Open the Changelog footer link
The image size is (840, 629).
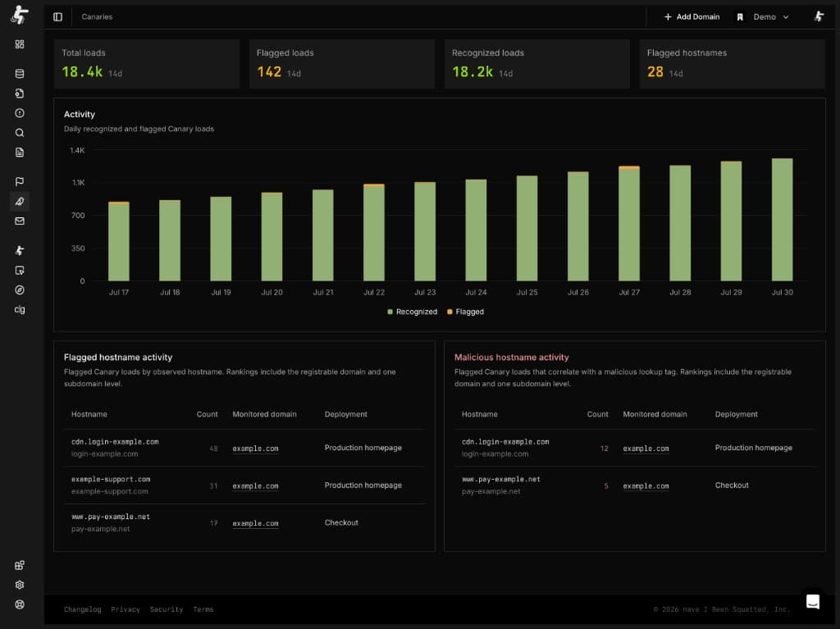(83, 609)
